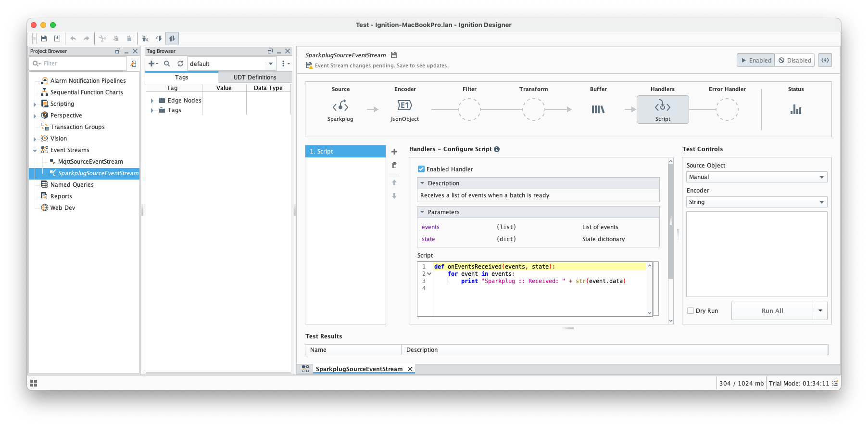Select the SparkplugSourceEventStream bottom tab

pyautogui.click(x=359, y=369)
